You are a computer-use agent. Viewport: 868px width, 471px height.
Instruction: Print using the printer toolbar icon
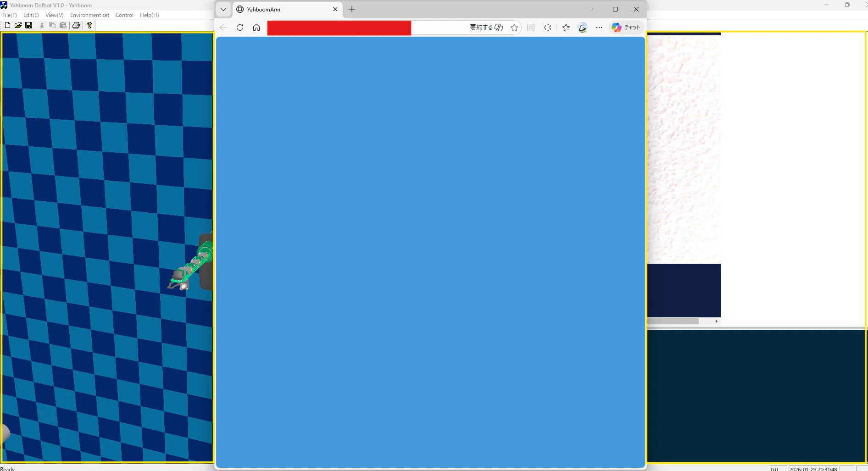tap(76, 25)
